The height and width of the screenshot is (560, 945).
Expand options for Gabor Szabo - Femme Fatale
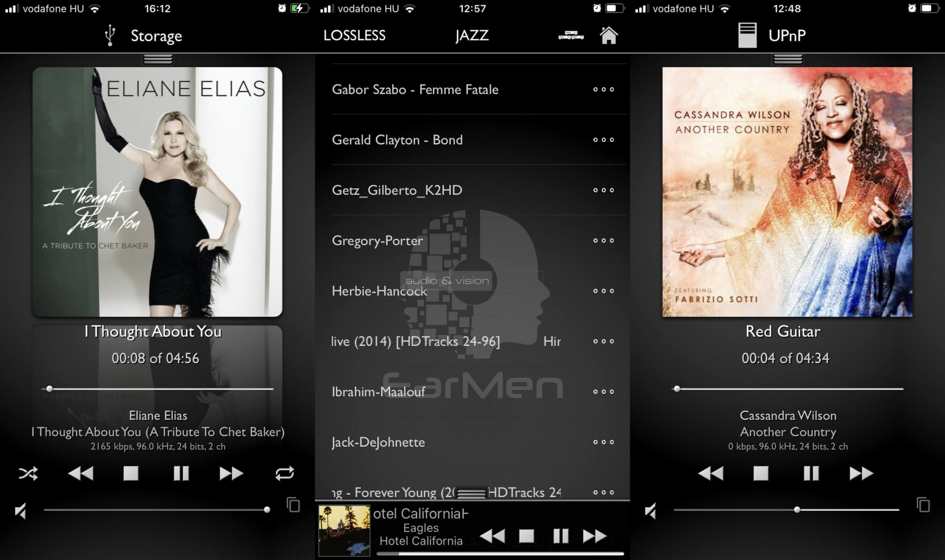pyautogui.click(x=603, y=89)
